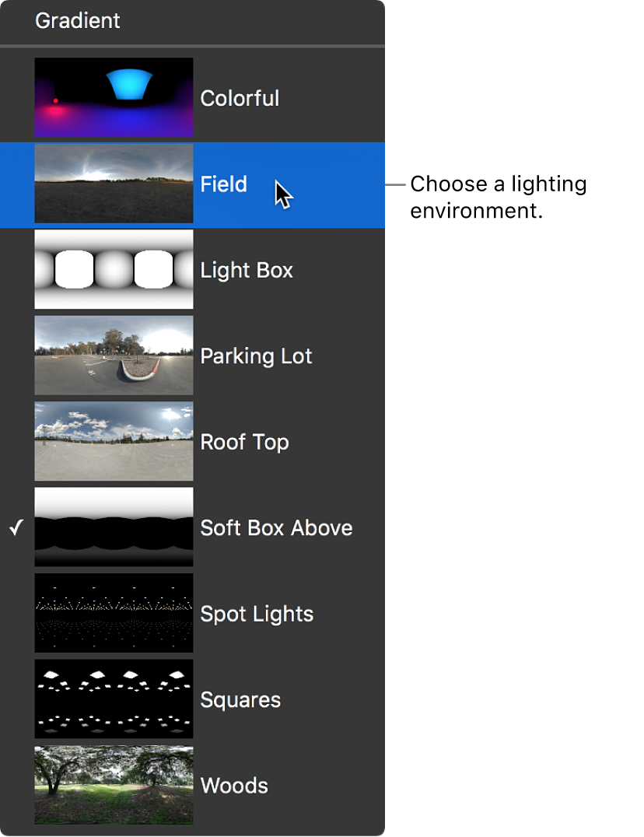This screenshot has width=644, height=837.
Task: Select the Squares lighting option
Action: coord(240,699)
